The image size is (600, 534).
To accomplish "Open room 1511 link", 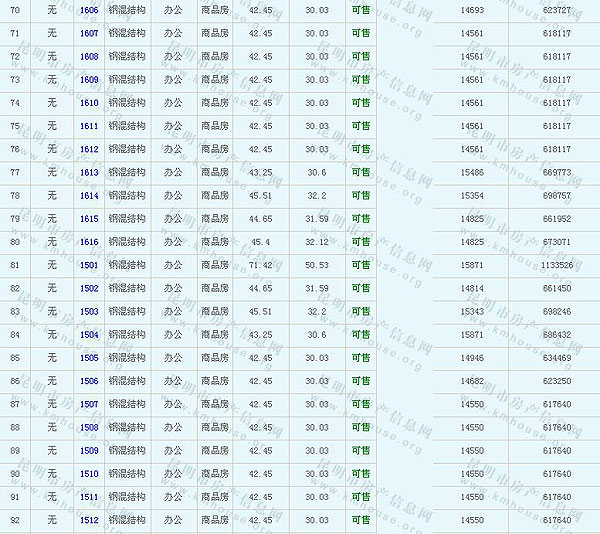I will click(89, 497).
